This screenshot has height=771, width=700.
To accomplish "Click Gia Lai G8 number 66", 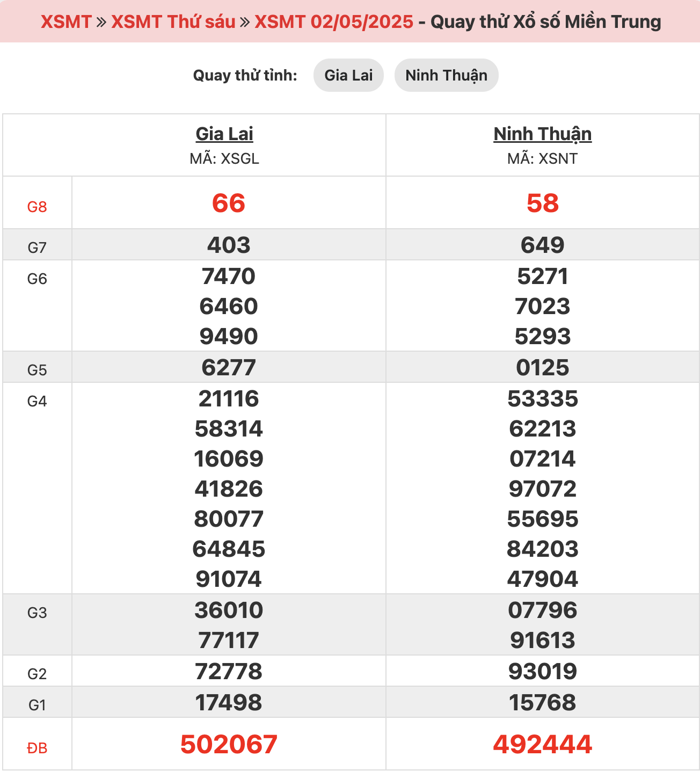I will 229,203.
